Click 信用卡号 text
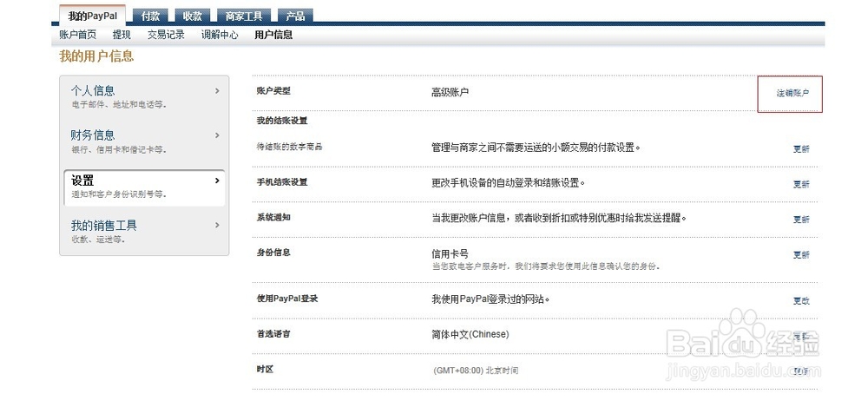The width and height of the screenshot is (868, 401). 450,254
